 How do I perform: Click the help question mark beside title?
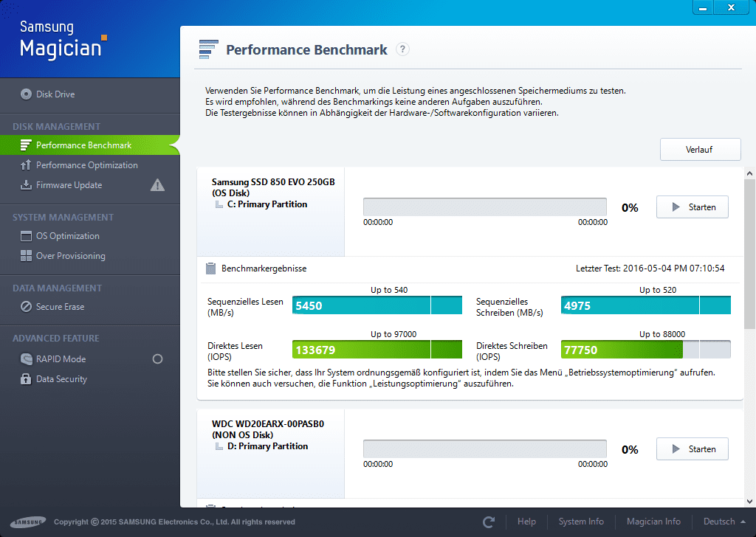tap(402, 49)
